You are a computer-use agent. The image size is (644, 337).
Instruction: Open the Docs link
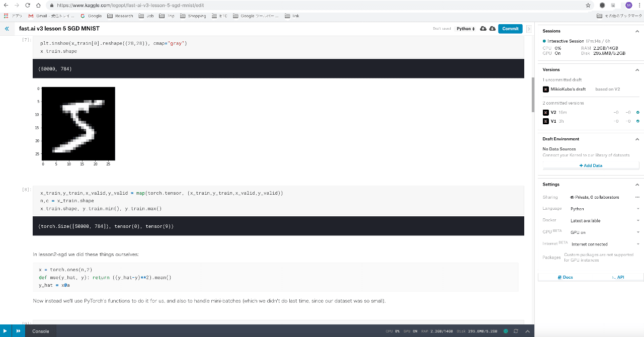coord(565,277)
